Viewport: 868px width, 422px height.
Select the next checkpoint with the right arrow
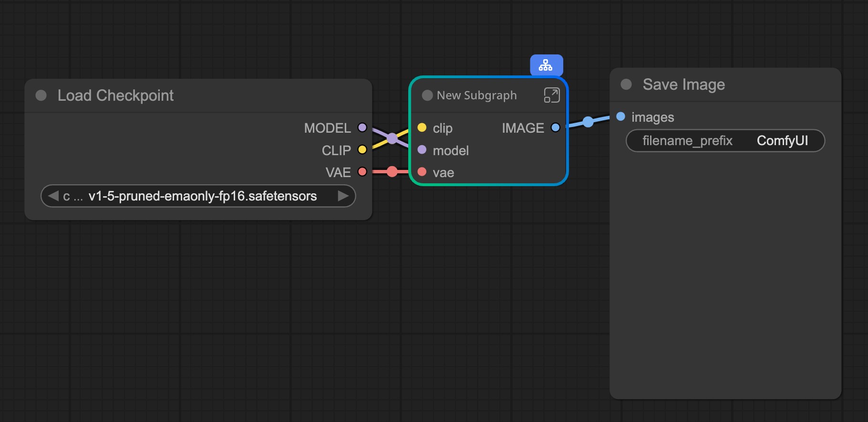tap(343, 196)
